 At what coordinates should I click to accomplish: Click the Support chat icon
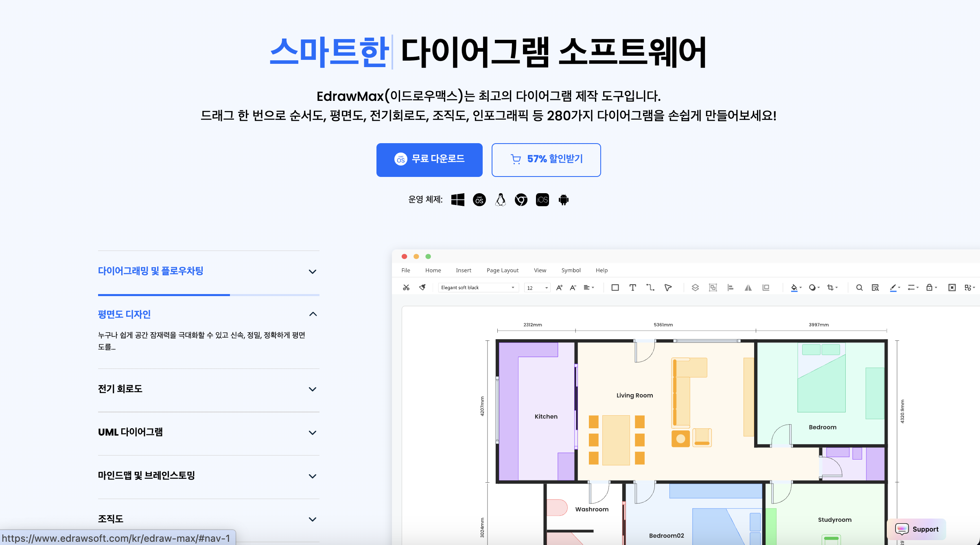(902, 529)
